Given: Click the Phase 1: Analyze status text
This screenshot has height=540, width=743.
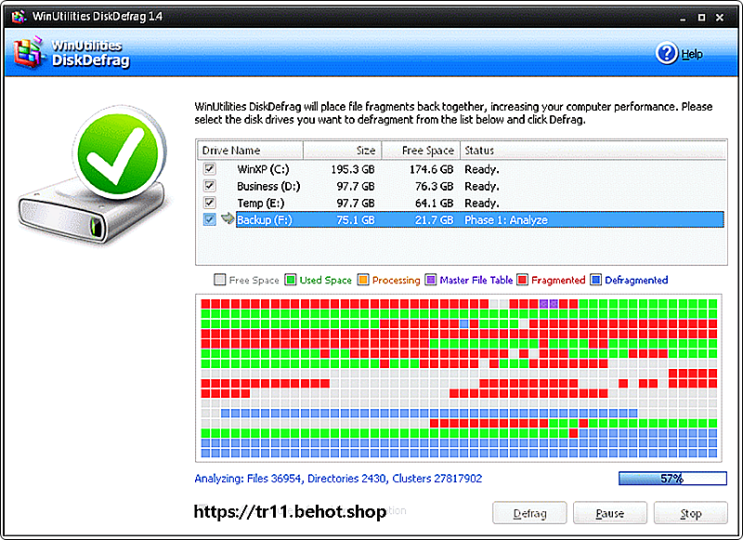Looking at the screenshot, I should (x=506, y=220).
